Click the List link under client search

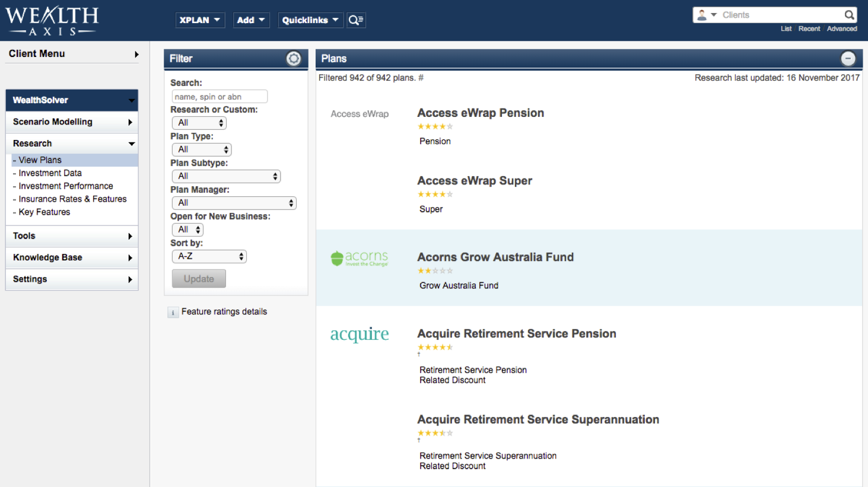tap(786, 28)
